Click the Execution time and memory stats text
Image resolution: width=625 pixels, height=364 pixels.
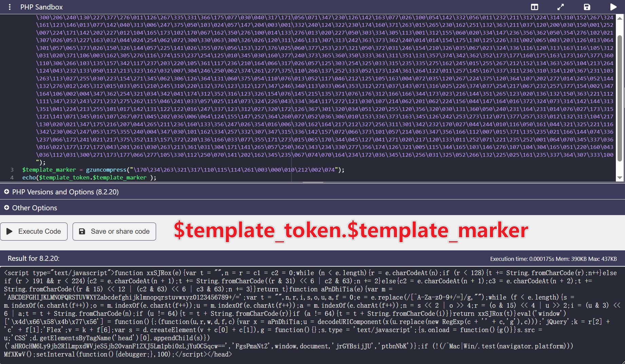pos(553,259)
